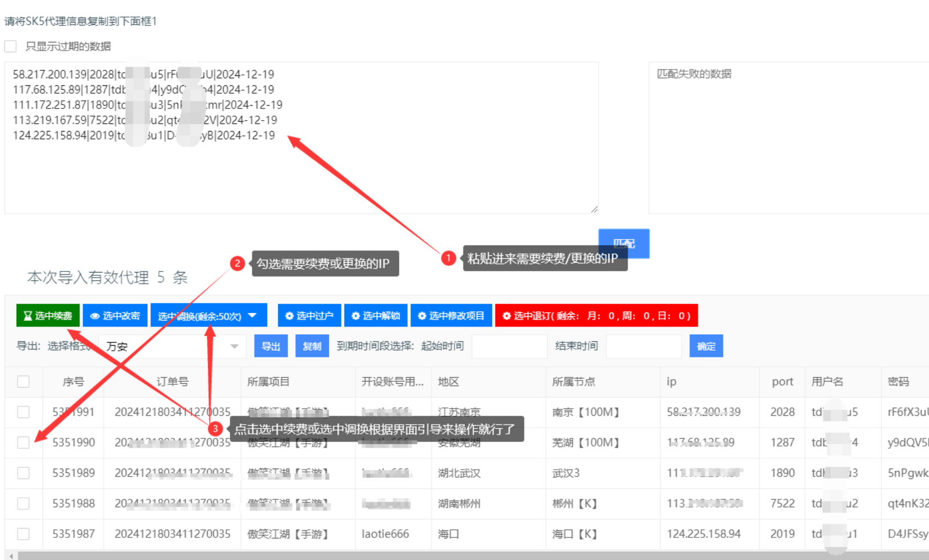Click the port column header
Viewport: 929px width, 560px height.
pos(782,382)
